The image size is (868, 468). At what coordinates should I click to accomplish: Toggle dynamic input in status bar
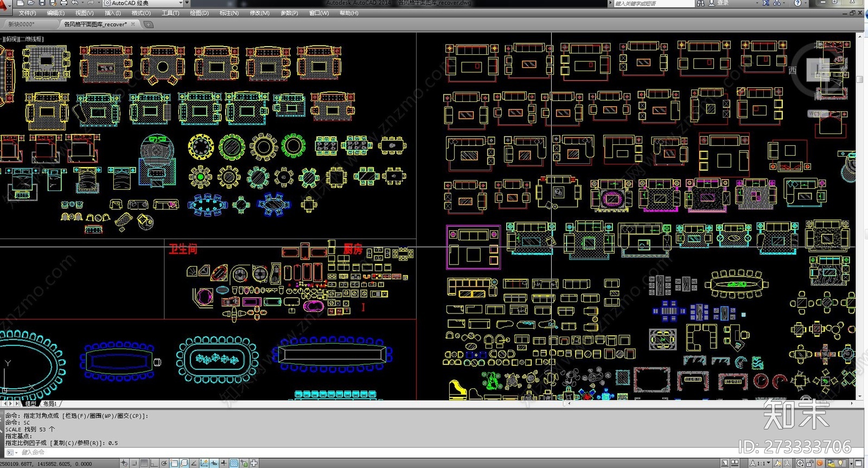[x=214, y=463]
